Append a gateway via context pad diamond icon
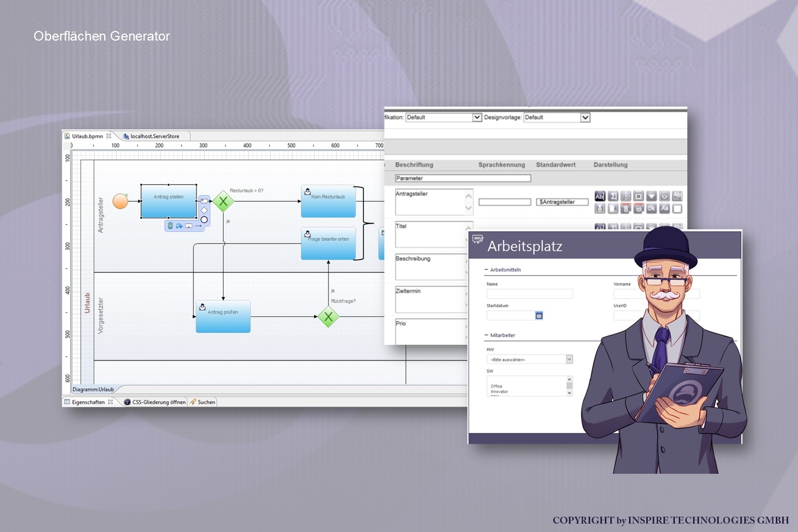This screenshot has width=798, height=532. (204, 210)
